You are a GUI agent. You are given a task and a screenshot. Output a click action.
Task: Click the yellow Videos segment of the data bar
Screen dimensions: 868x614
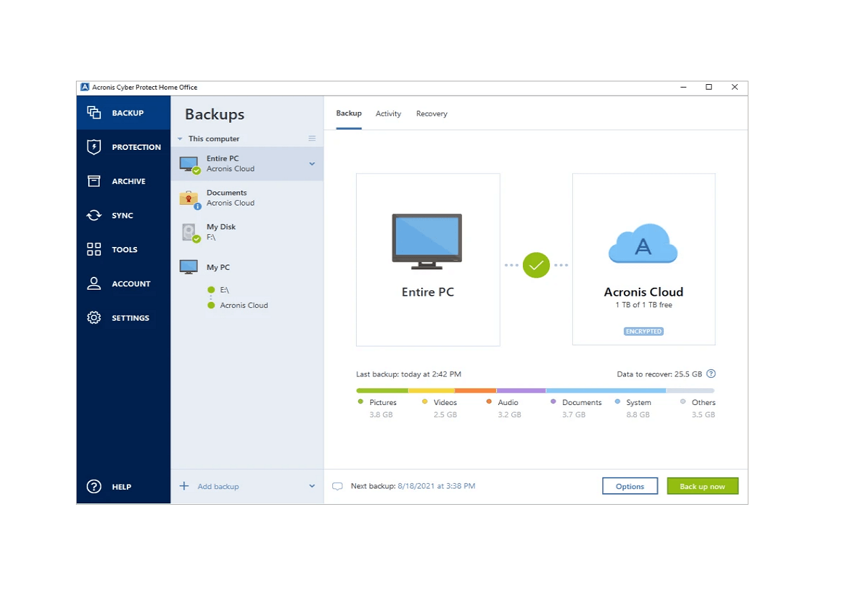tap(431, 391)
